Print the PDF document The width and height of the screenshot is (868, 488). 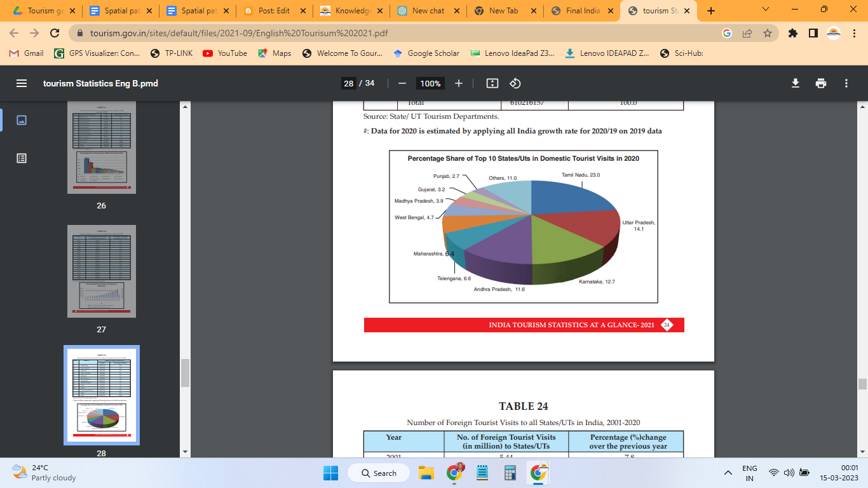(821, 83)
